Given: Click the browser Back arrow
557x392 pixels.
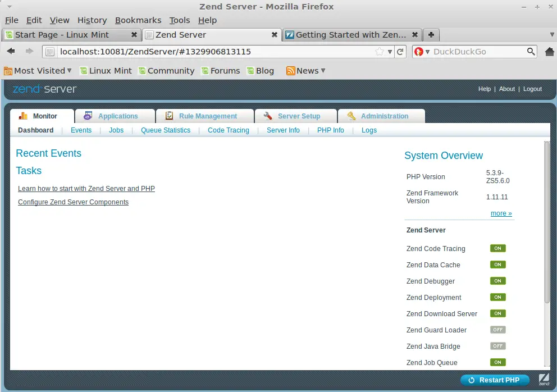Looking at the screenshot, I should 11,51.
